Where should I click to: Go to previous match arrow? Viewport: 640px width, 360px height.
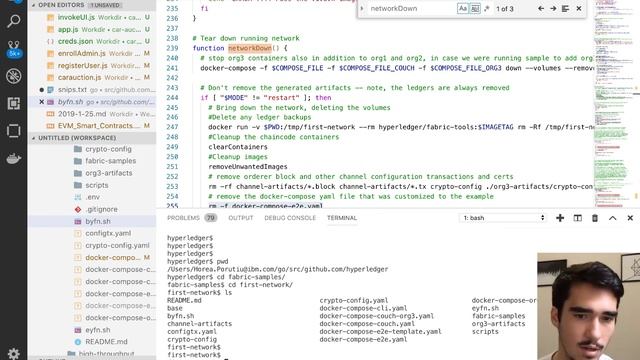pos(541,9)
